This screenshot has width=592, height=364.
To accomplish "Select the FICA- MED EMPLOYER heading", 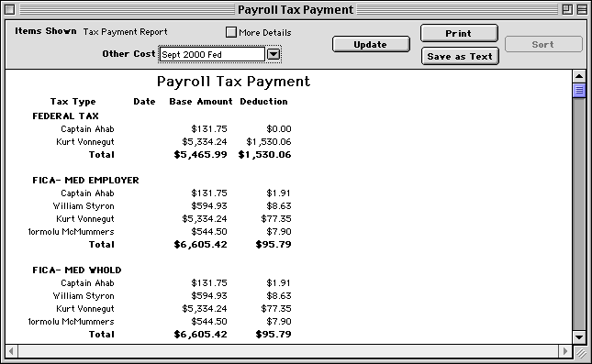I will click(x=85, y=181).
